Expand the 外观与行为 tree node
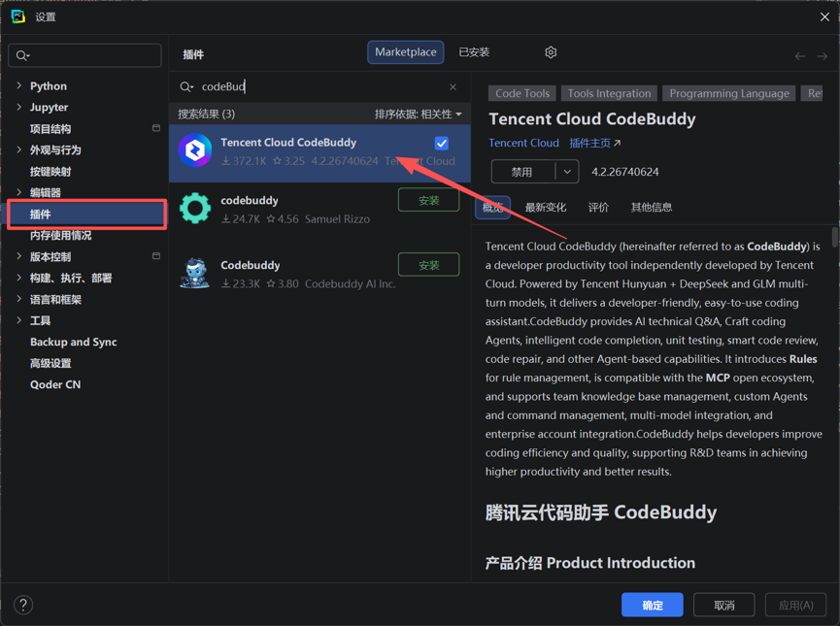 click(18, 149)
